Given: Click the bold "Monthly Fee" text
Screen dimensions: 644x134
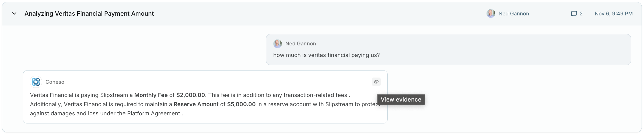Looking at the screenshot, I should (x=151, y=95).
